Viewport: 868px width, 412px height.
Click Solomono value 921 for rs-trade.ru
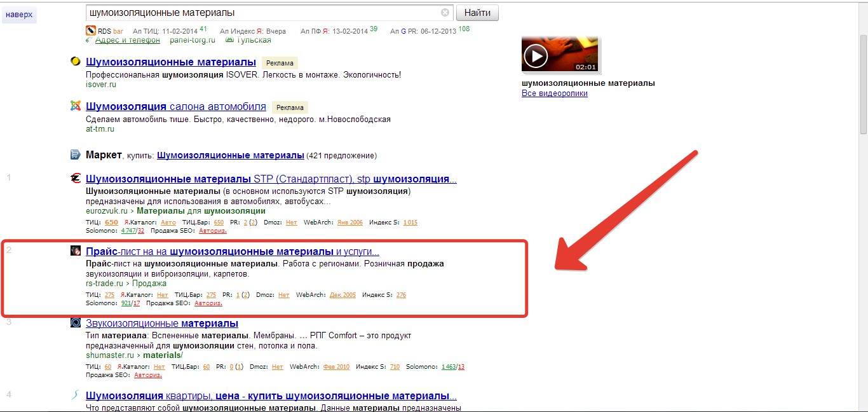126,303
